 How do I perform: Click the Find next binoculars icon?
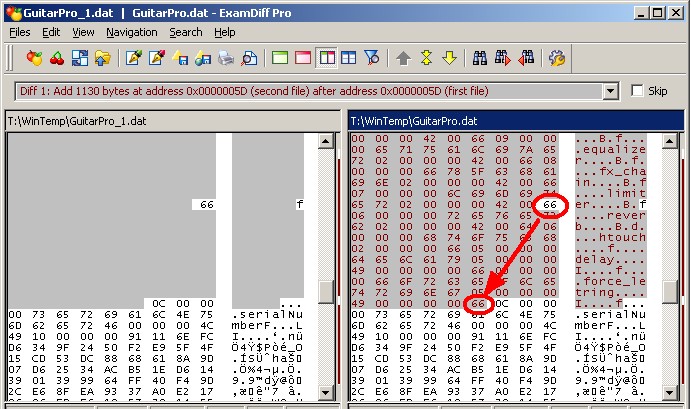point(503,58)
